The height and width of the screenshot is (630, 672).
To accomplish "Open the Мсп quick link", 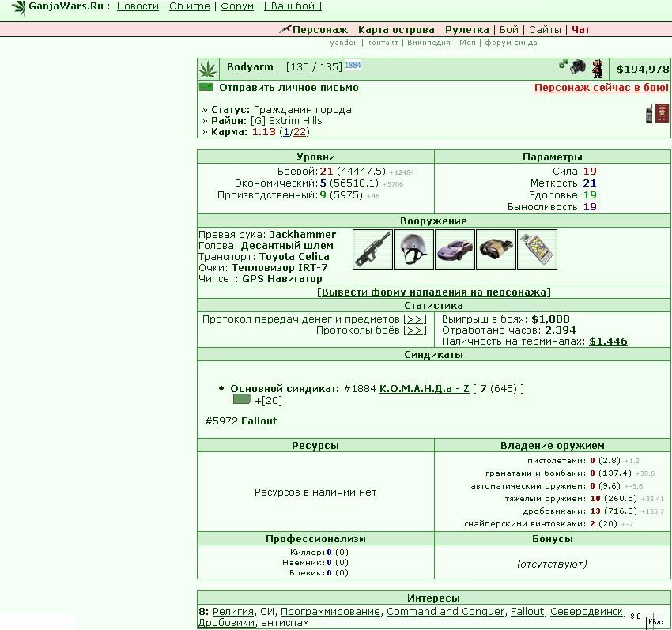I will click(x=467, y=43).
